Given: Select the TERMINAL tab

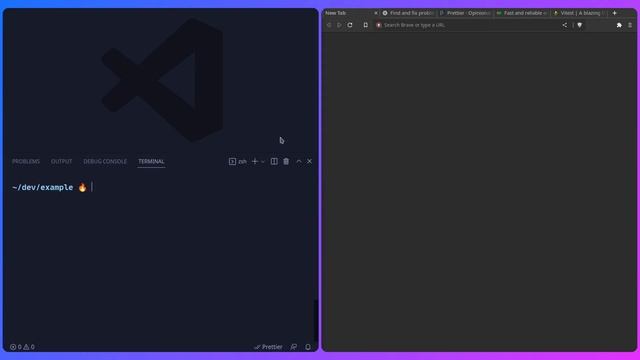Looking at the screenshot, I should [x=151, y=162].
